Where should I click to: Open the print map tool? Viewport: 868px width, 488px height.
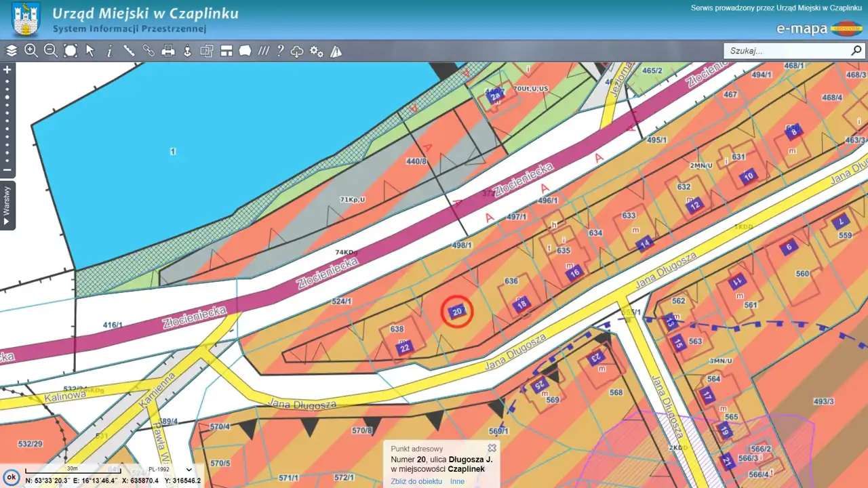pos(168,51)
